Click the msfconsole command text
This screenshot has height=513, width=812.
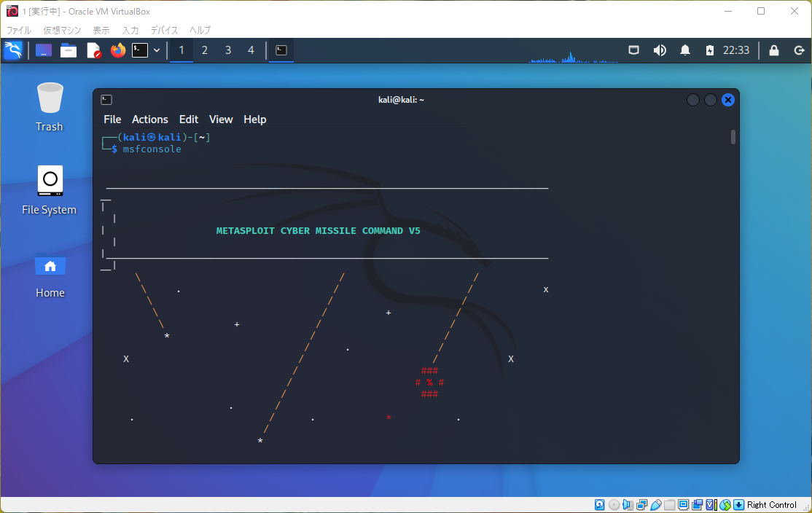pos(152,149)
